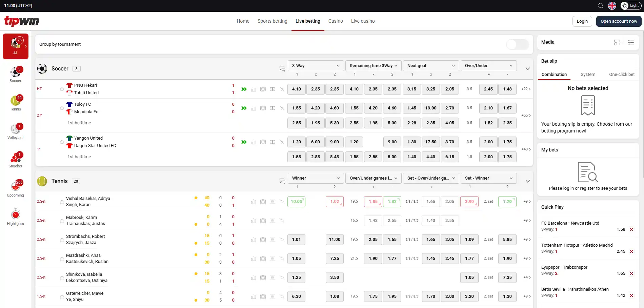644x308 pixels.
Task: Go to the Casino tab
Action: (336, 21)
